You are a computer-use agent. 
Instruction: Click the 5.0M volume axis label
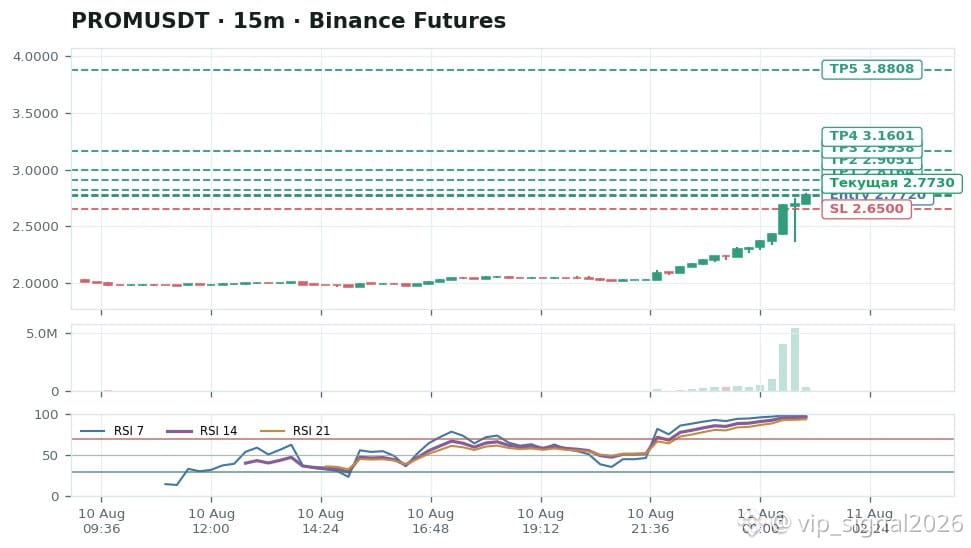41,334
